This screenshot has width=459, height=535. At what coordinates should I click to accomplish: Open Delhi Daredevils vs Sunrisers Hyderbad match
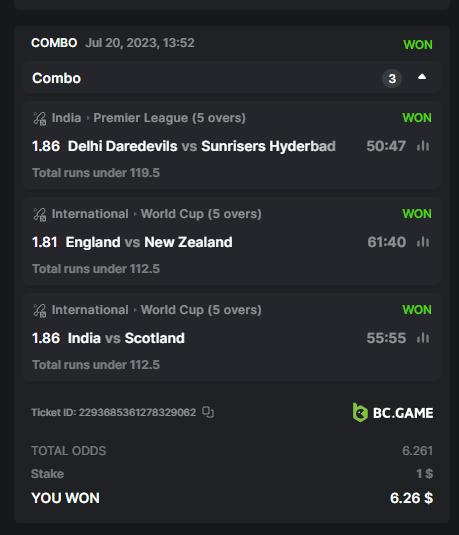coord(202,146)
